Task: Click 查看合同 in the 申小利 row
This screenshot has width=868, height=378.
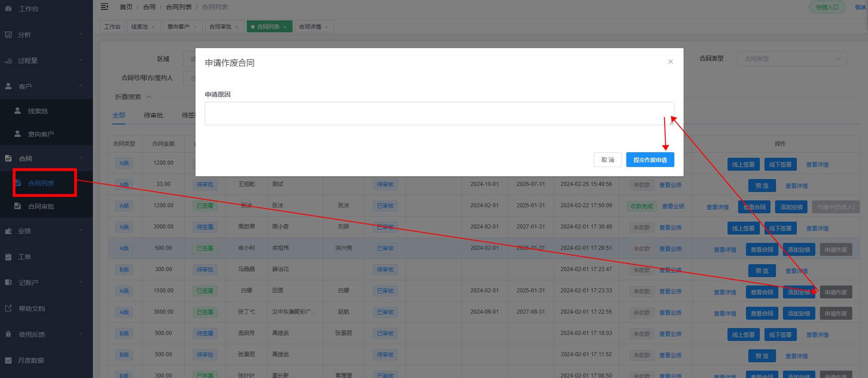Action: [762, 249]
